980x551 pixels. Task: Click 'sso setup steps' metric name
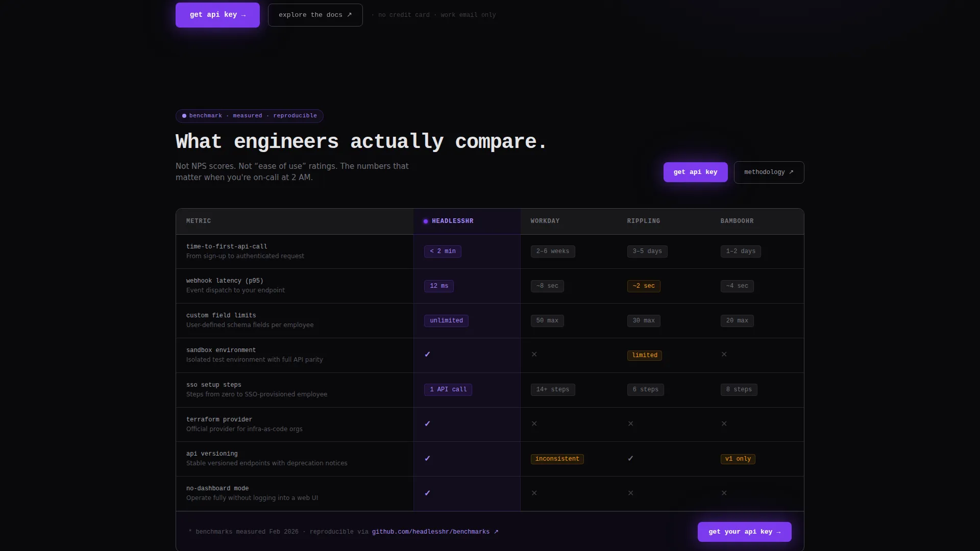point(214,385)
